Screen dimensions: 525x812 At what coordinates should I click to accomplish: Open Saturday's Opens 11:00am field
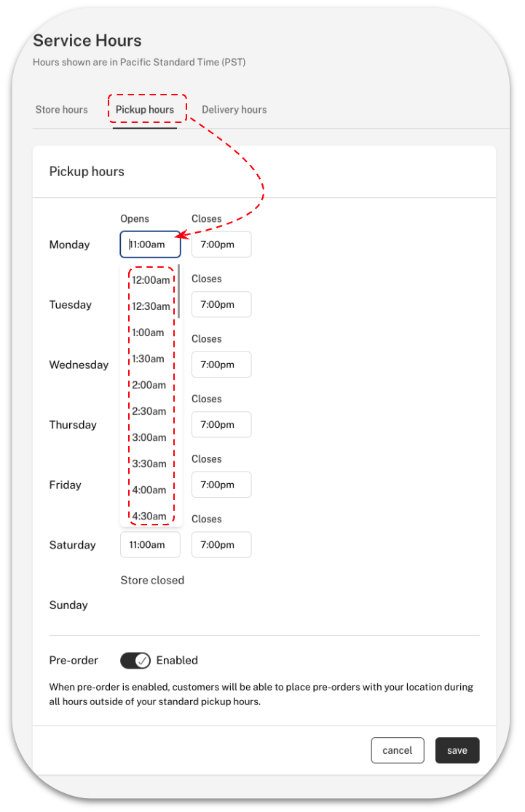pyautogui.click(x=150, y=545)
